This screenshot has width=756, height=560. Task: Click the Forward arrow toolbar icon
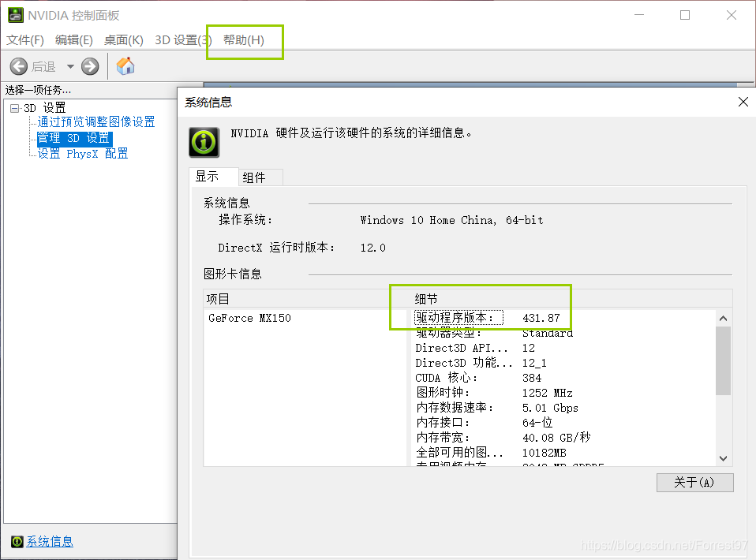pyautogui.click(x=90, y=66)
